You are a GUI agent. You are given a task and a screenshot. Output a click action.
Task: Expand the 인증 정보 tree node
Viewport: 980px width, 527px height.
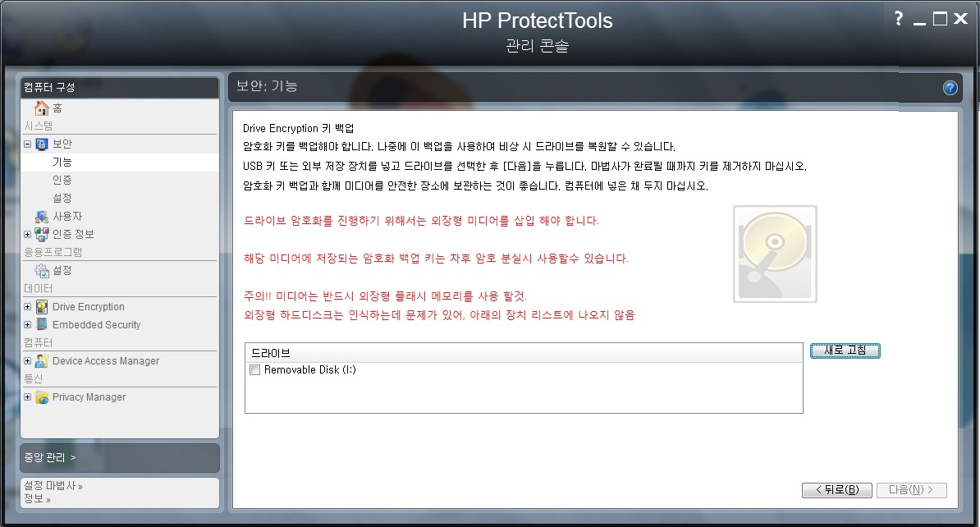(x=28, y=235)
